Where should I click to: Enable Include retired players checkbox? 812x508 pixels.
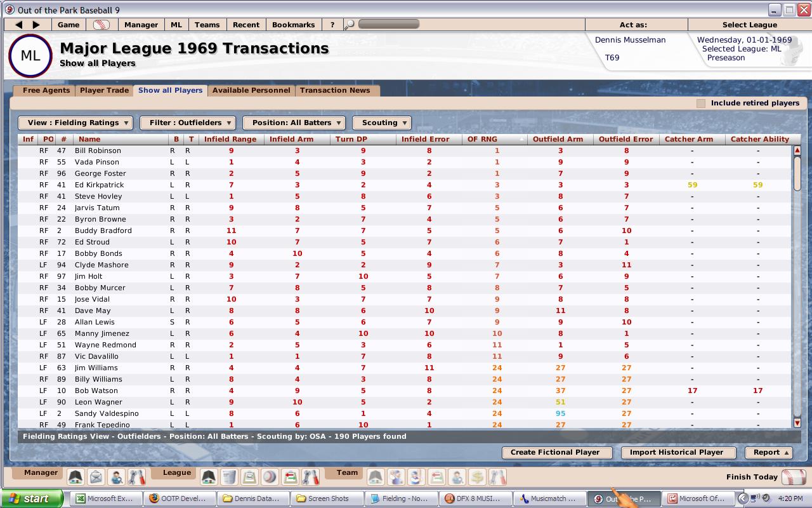[x=701, y=103]
